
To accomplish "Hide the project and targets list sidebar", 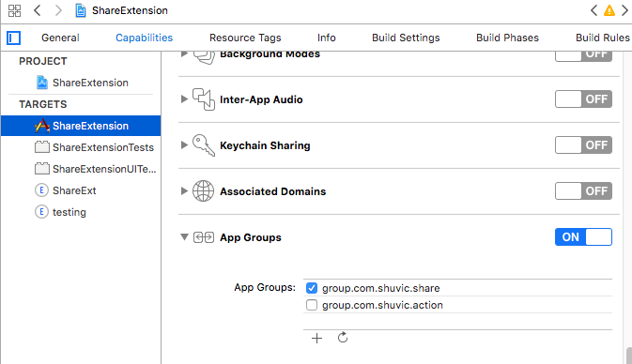I will 14,38.
